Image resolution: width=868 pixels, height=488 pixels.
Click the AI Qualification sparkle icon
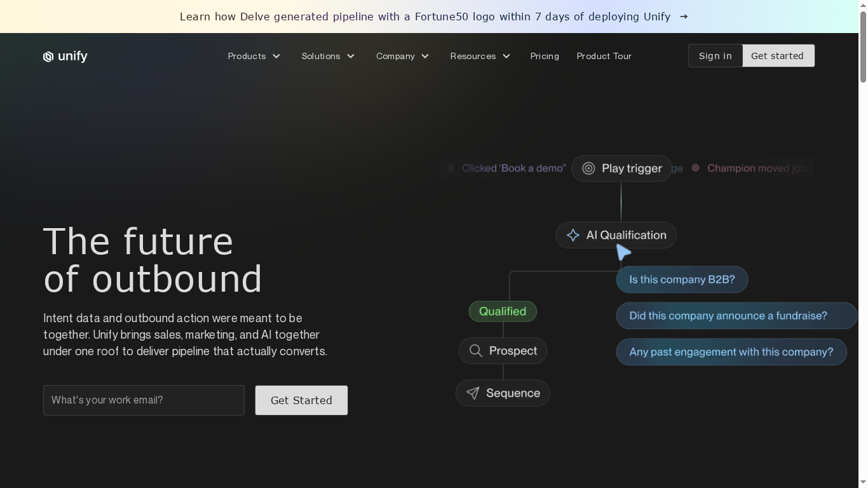click(x=573, y=235)
